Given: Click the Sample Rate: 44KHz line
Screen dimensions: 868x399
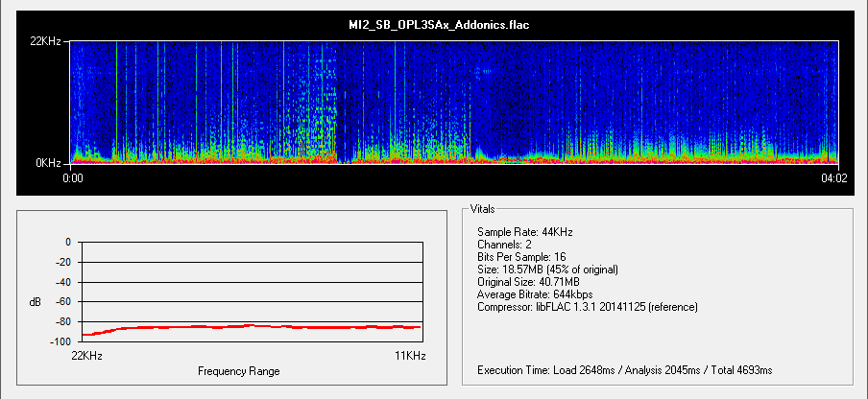Looking at the screenshot, I should coord(527,232).
